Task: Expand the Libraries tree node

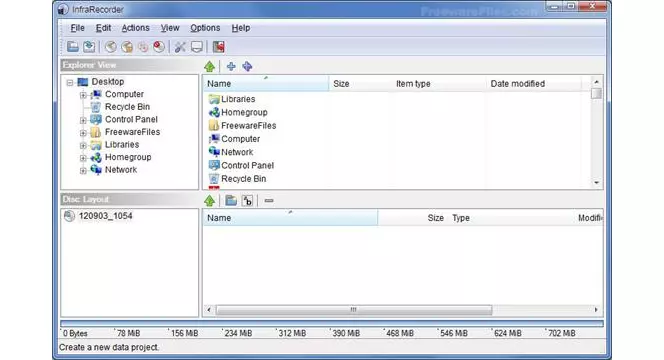Action: pos(83,145)
